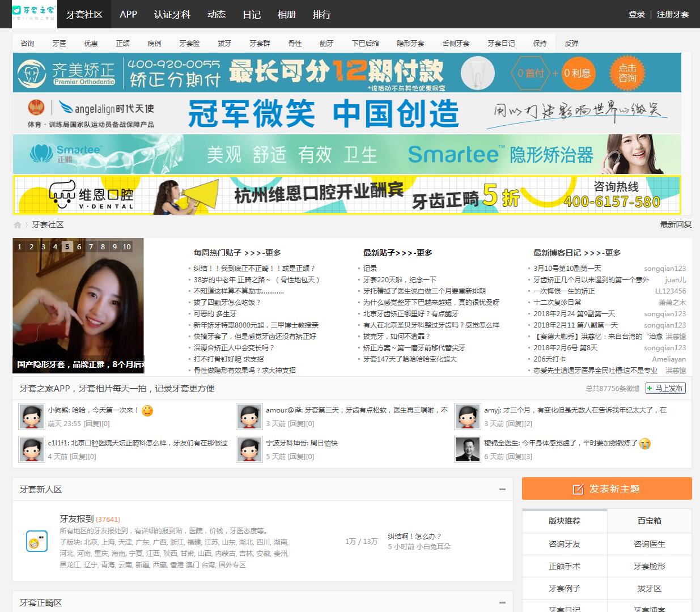
Task: Select the 病例 sub-navigation tab
Action: [155, 43]
